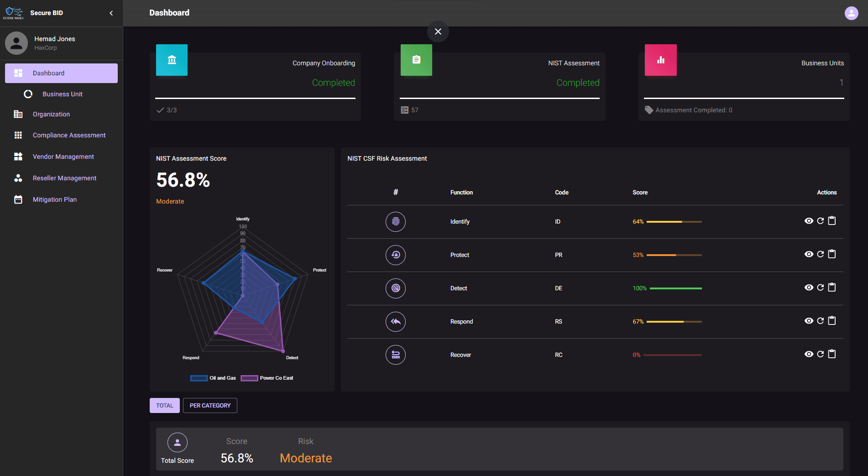Click the Identify 64% score bar

click(674, 222)
